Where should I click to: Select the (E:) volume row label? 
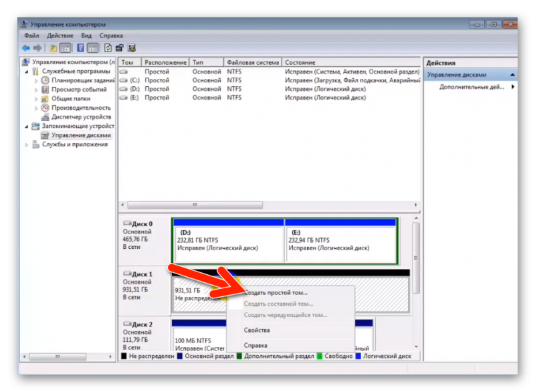tap(134, 98)
